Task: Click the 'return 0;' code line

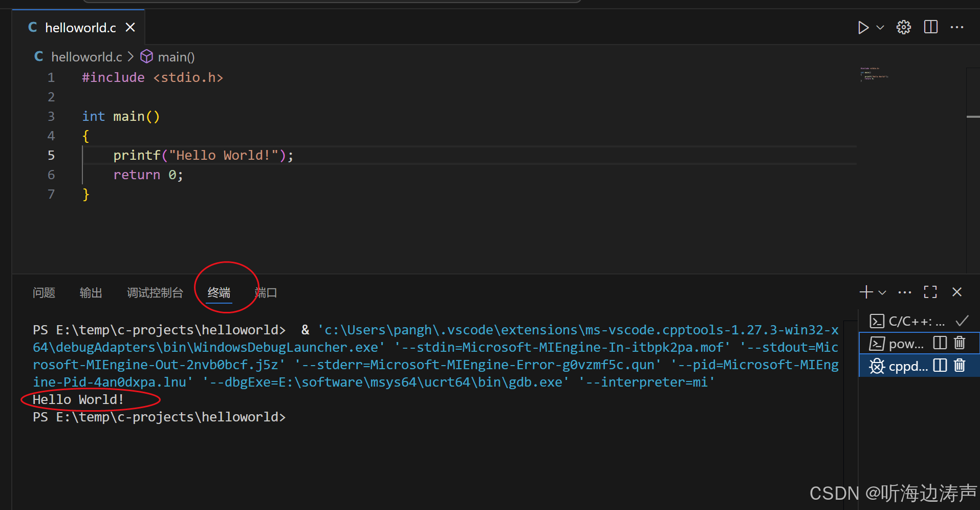Action: 148,175
